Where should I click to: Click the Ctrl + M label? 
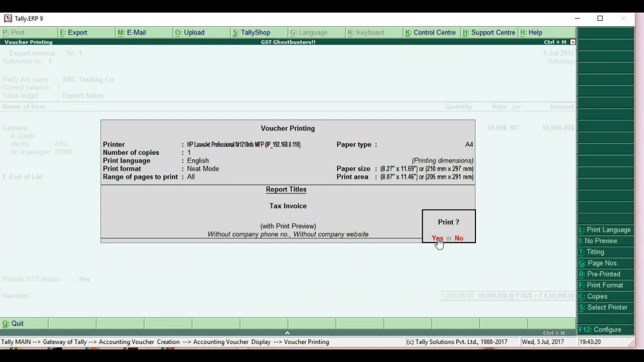(555, 42)
